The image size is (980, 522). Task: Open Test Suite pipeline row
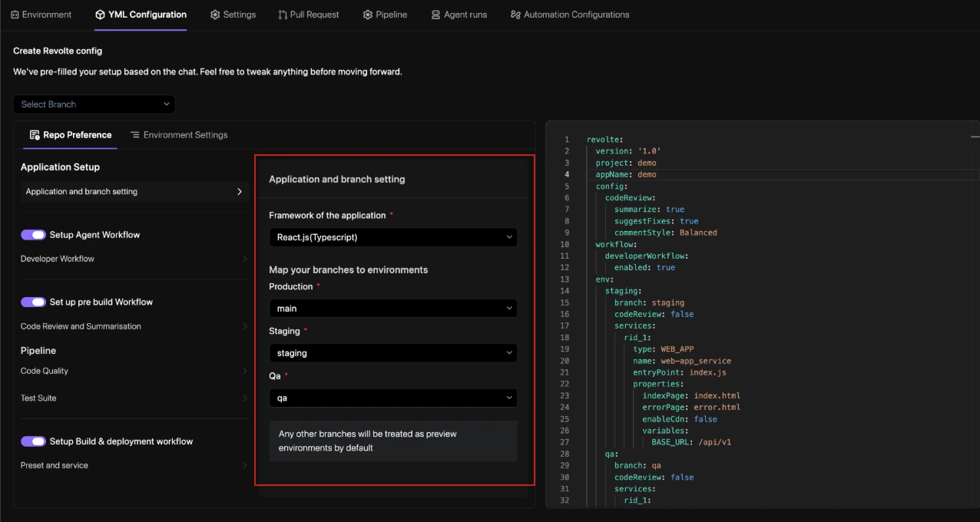(x=134, y=398)
